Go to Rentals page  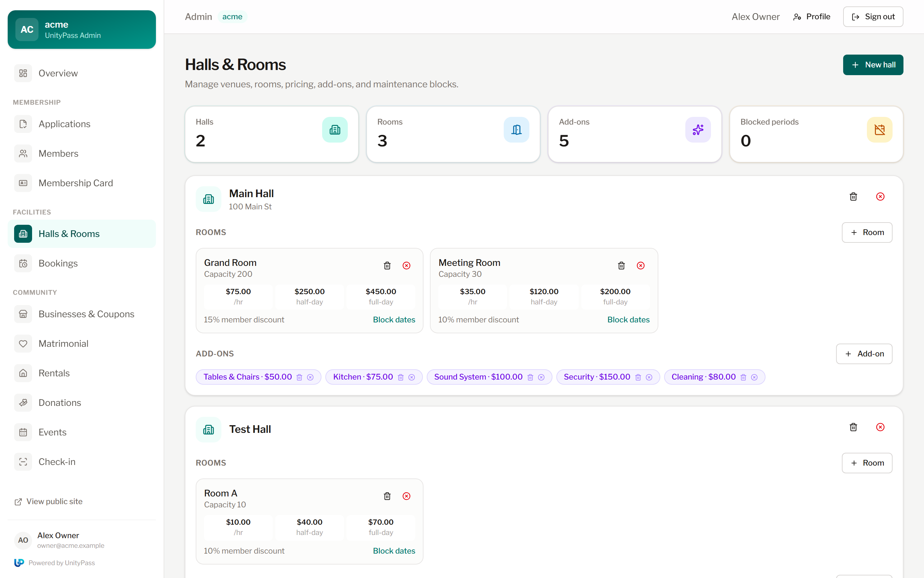point(82,373)
